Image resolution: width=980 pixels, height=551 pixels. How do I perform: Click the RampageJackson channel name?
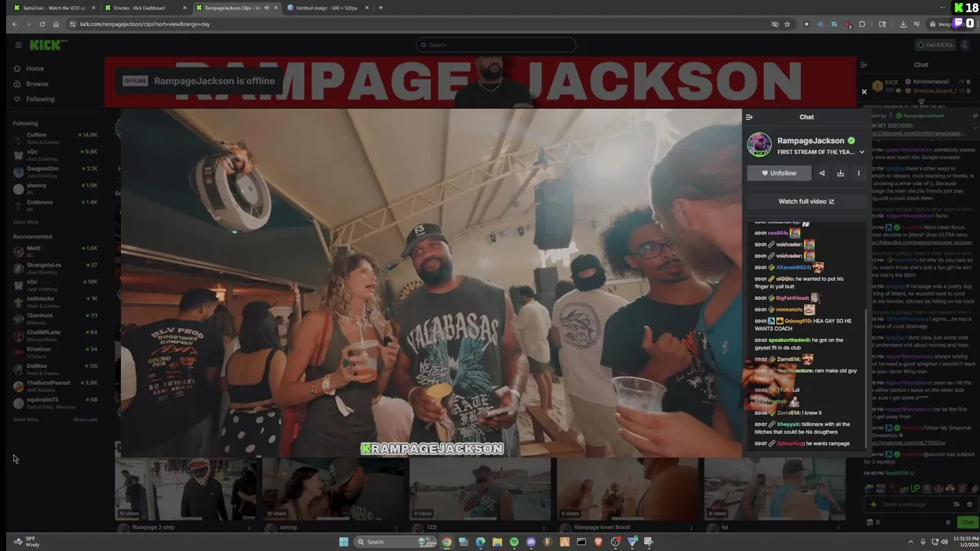[x=810, y=141]
